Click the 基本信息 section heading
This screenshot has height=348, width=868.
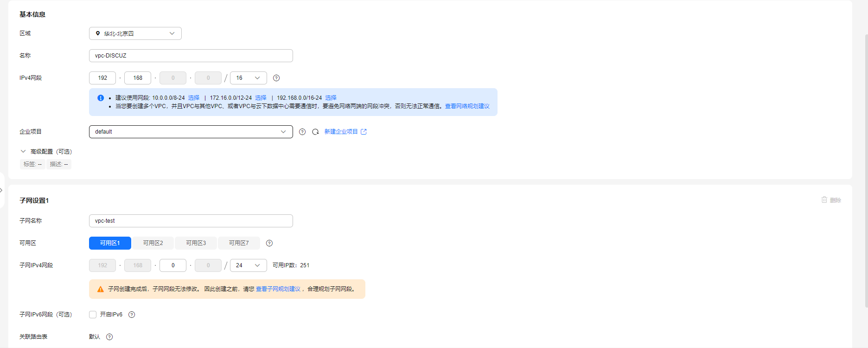click(x=32, y=14)
